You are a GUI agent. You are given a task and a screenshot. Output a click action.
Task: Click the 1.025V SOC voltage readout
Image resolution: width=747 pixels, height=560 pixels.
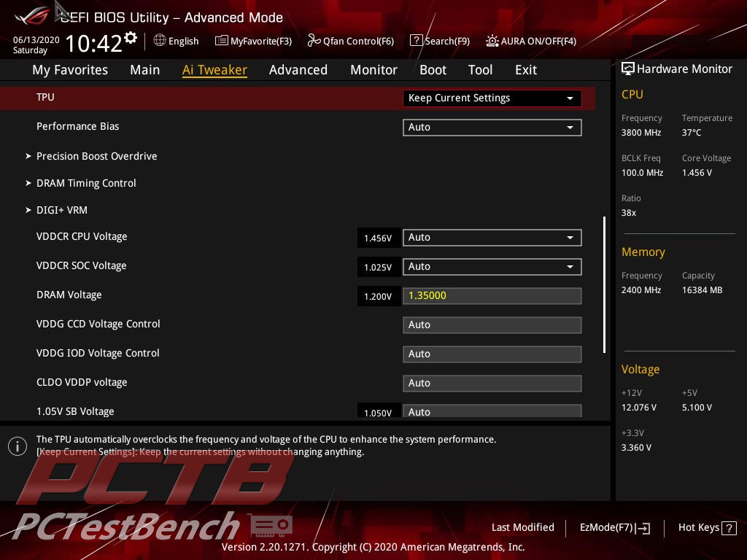tap(378, 267)
